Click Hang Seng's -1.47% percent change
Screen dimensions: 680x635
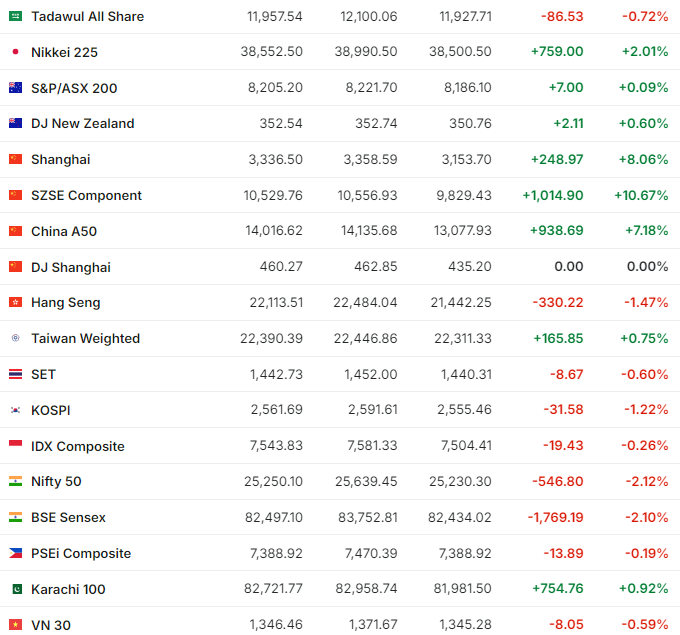(x=645, y=303)
